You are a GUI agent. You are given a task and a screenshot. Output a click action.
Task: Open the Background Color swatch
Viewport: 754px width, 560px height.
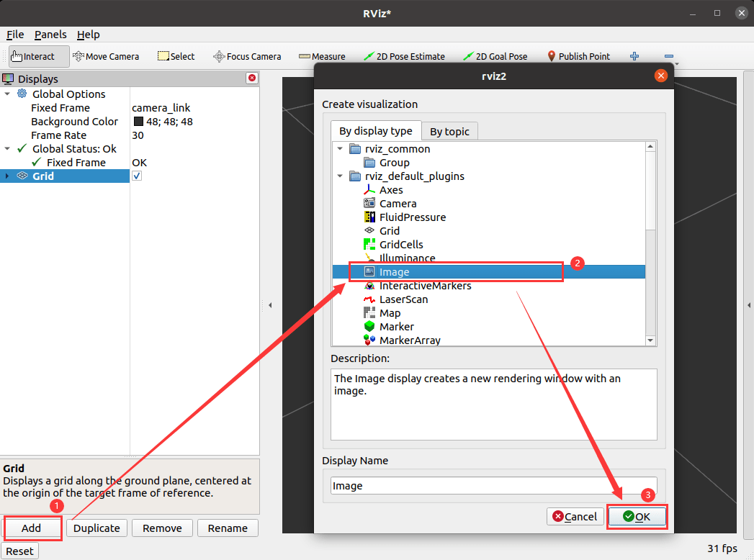(x=138, y=122)
